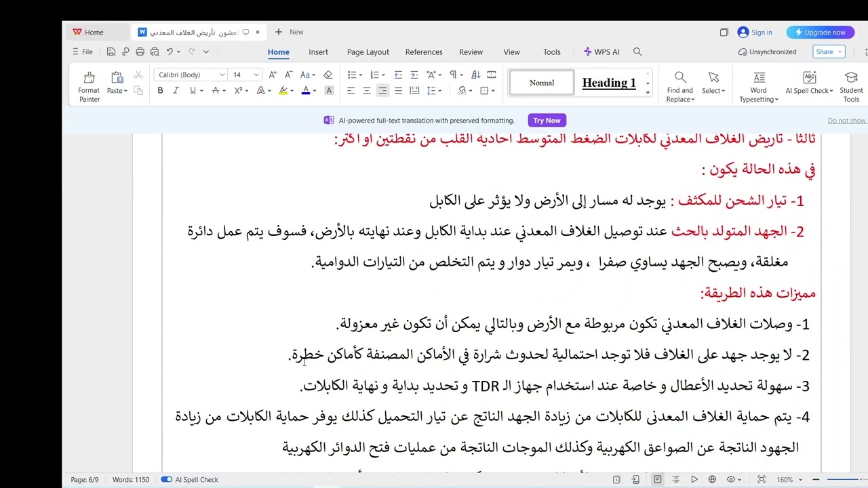
Task: Click the Find and Replace magnifier icon
Action: (680, 77)
